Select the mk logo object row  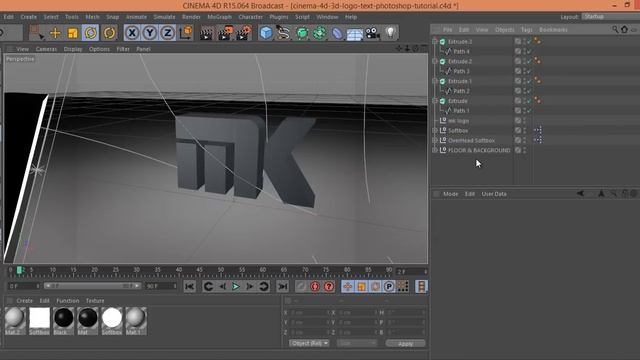[x=458, y=121]
